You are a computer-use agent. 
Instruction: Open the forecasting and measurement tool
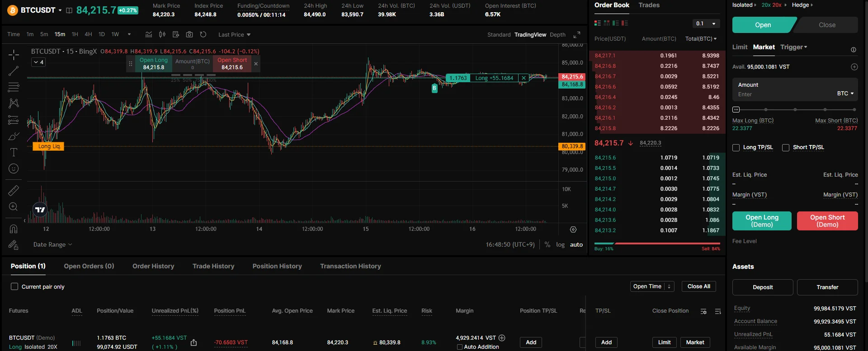coord(14,120)
